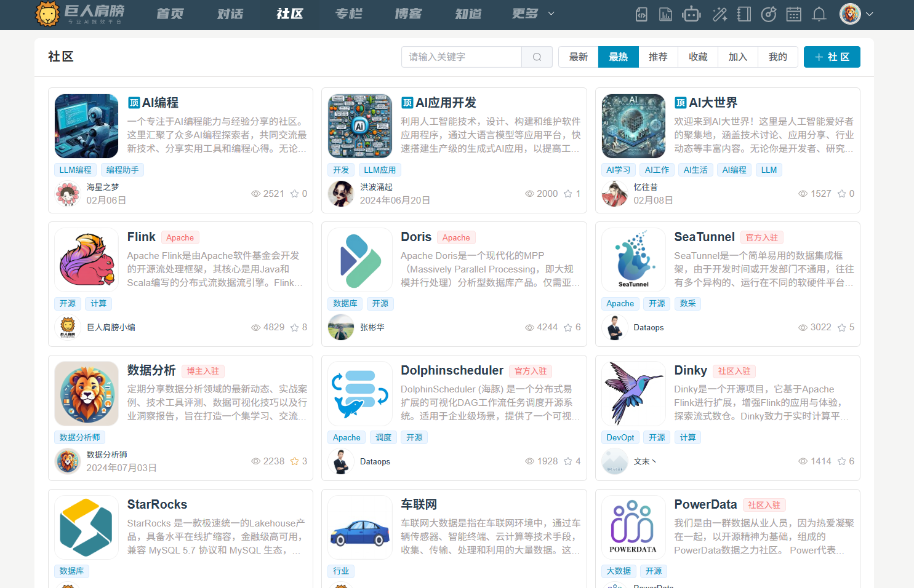Star the Flink community
Image resolution: width=914 pixels, height=588 pixels.
tap(295, 328)
